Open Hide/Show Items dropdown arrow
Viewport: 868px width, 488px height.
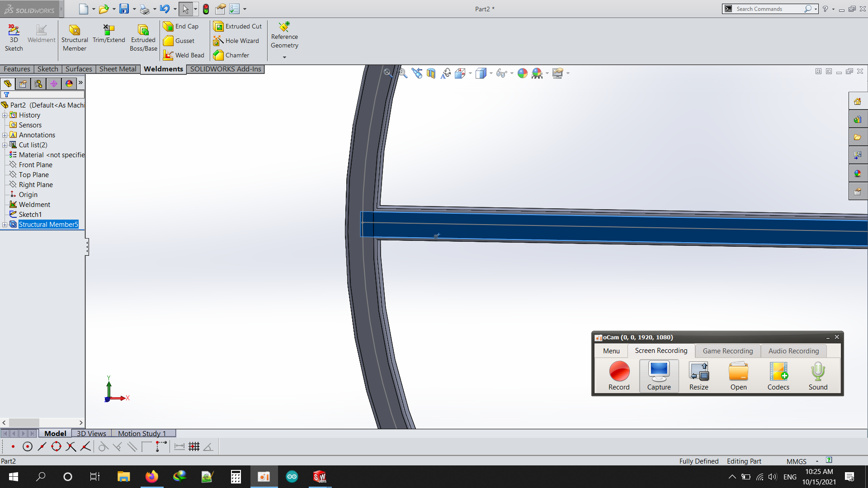(x=512, y=73)
